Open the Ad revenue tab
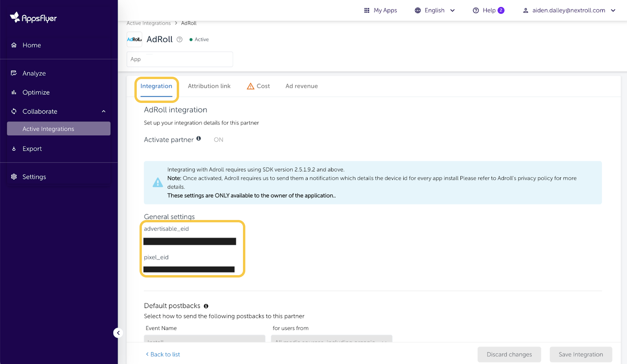Viewport: 627px width, 364px height. pos(302,86)
